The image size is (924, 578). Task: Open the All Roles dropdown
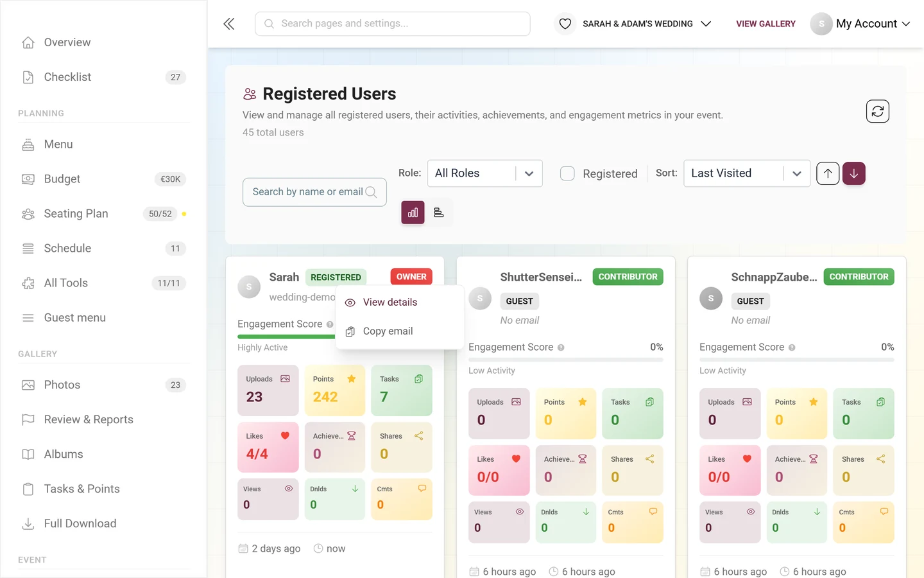485,173
